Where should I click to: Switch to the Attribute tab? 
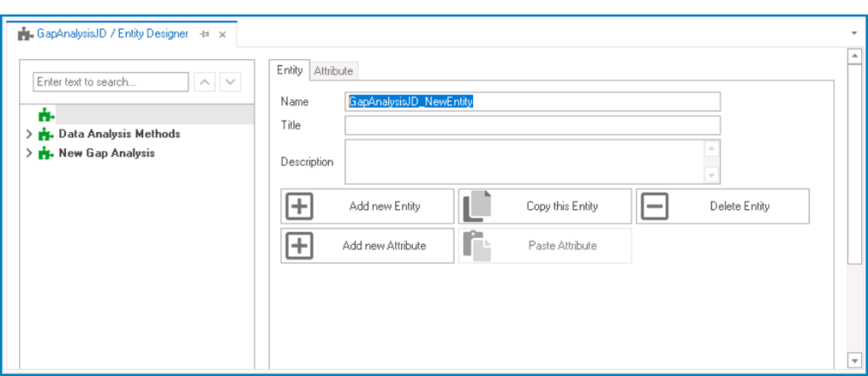[333, 71]
